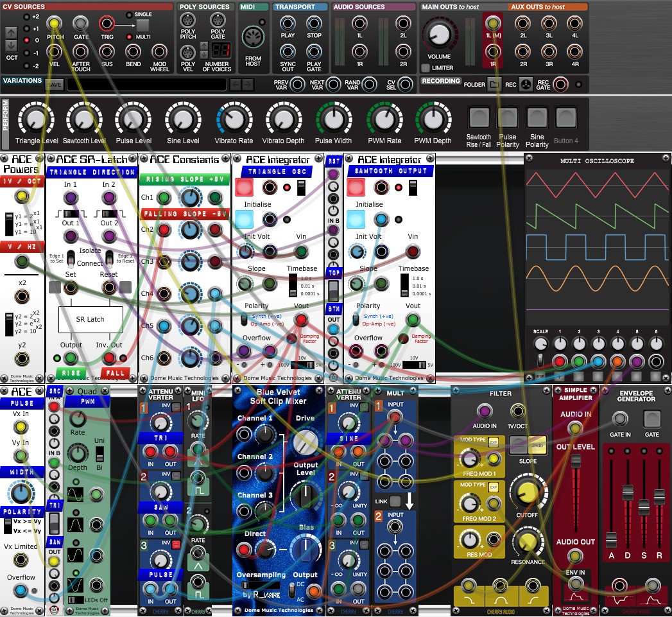Click the SUS jack in CV Sources
Screen dimensions: 672x617
(x=107, y=52)
